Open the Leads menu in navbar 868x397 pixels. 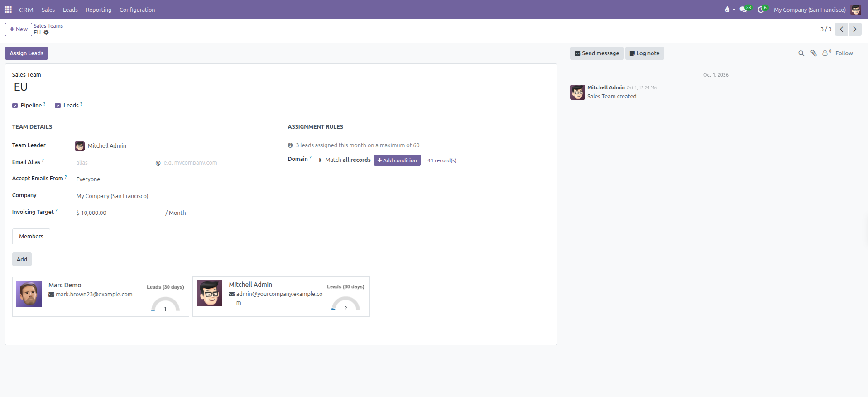point(70,10)
